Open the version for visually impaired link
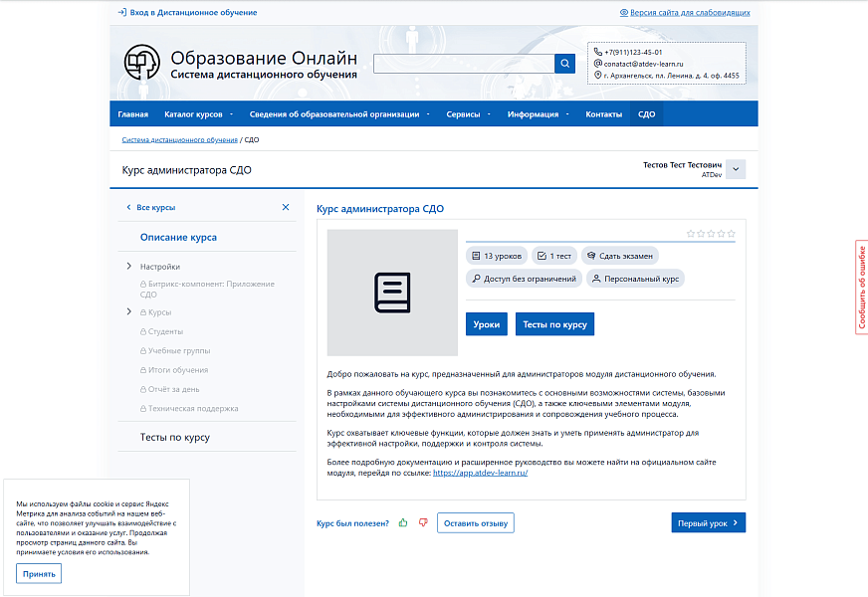Viewport: 868px width, 597px height. (x=685, y=13)
